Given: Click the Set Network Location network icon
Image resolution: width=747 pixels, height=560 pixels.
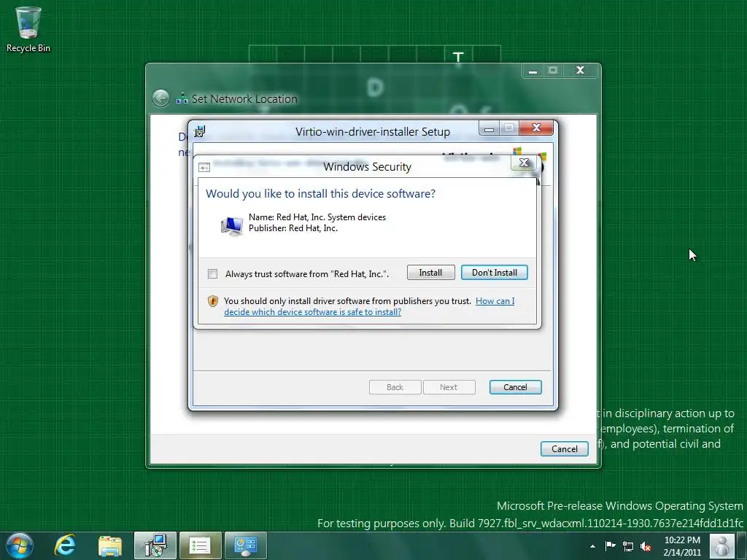Looking at the screenshot, I should pos(182,98).
